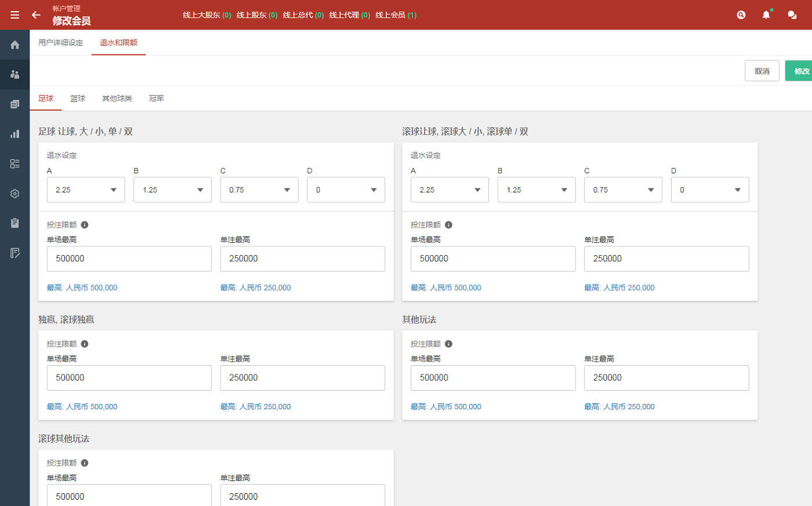
Task: Switch to 用户详细设定 tab
Action: tap(61, 43)
